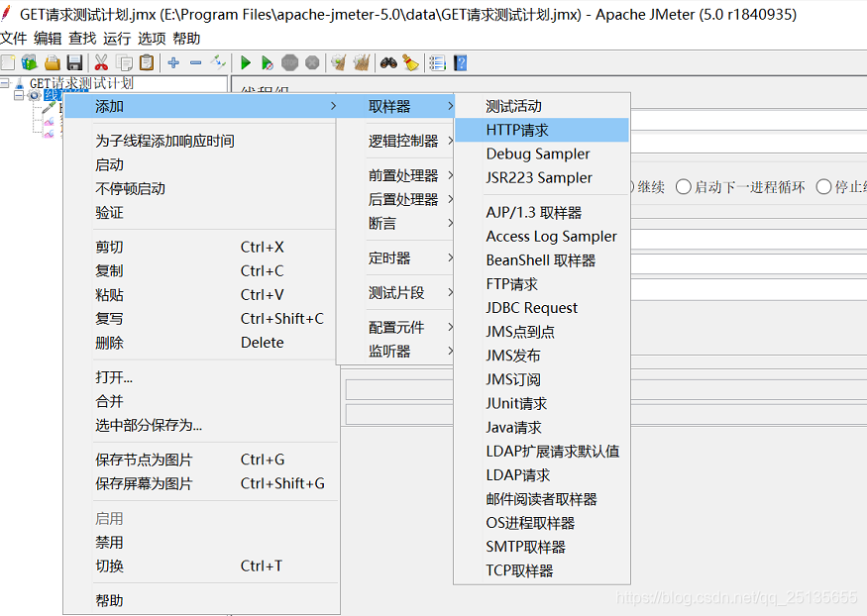The image size is (867, 616).
Task: Select the pipette sampler icon in tree
Action: (x=50, y=107)
